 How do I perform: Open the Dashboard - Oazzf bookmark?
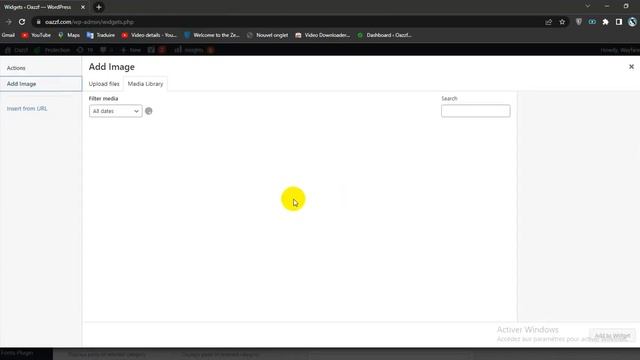384,35
